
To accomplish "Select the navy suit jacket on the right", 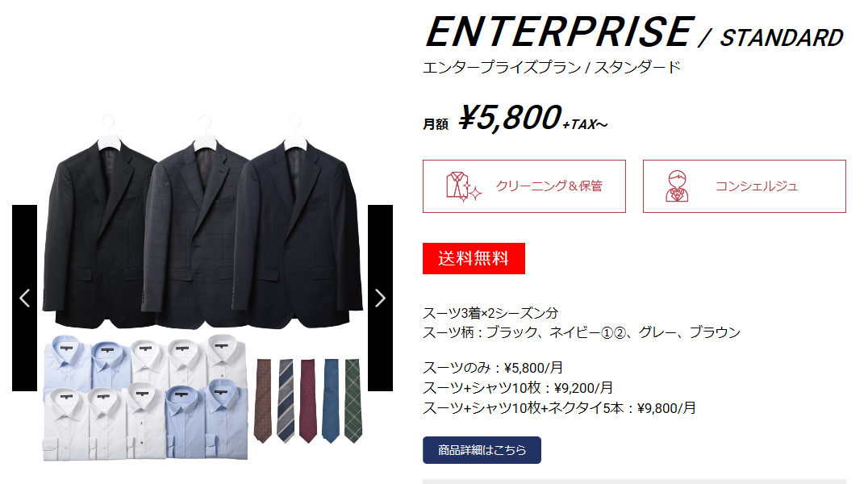I will pos(296,232).
